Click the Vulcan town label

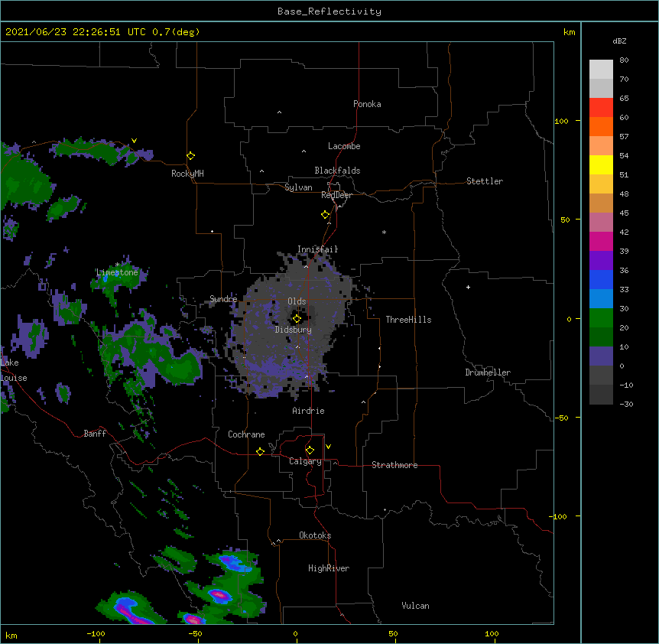pos(415,606)
